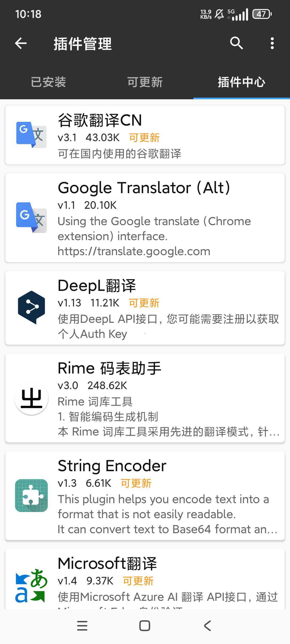The width and height of the screenshot is (290, 644).
Task: Click 可更新 label on DeepL翻译
Action: tap(144, 303)
